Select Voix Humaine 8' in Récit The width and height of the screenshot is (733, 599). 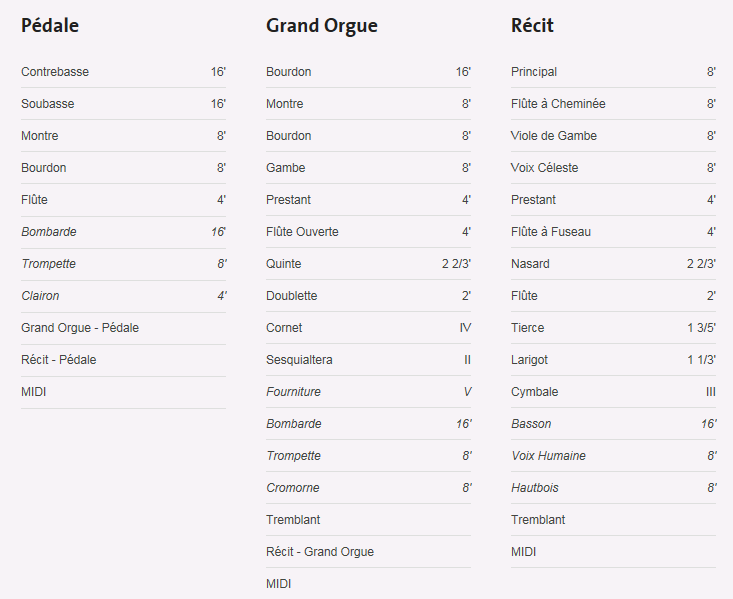point(613,455)
